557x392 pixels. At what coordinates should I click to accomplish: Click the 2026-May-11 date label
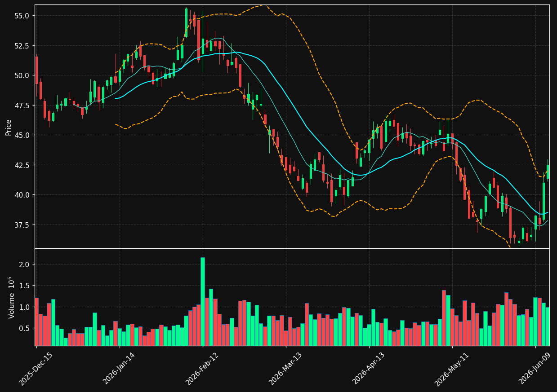(x=451, y=369)
